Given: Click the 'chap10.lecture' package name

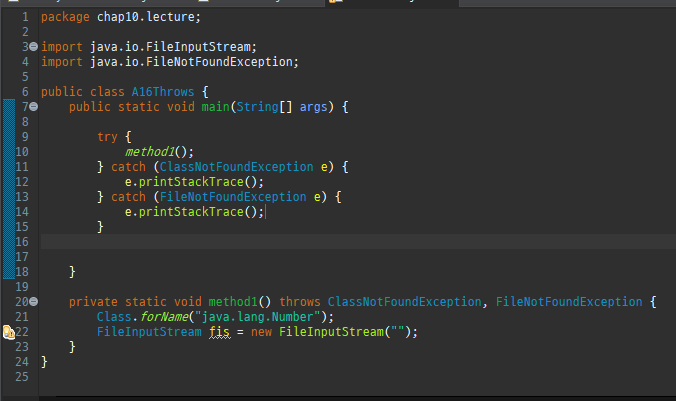Looking at the screenshot, I should [146, 17].
